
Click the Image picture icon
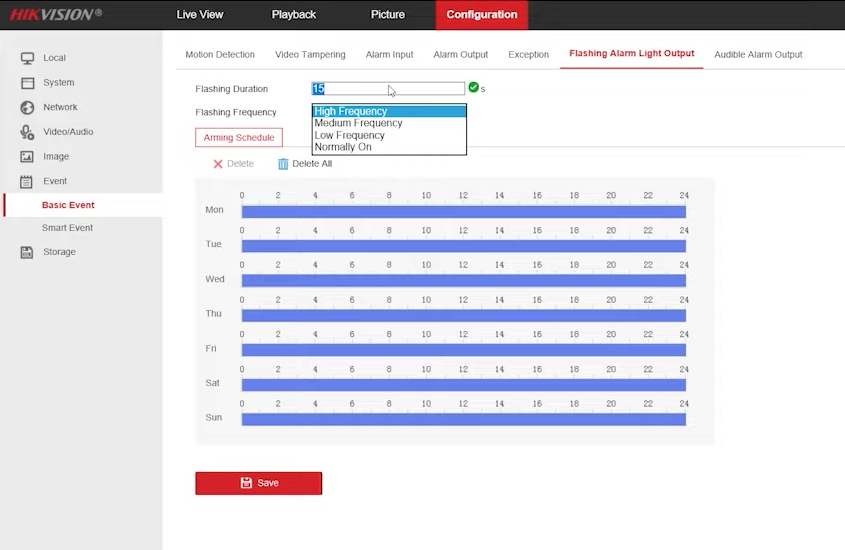coord(27,157)
